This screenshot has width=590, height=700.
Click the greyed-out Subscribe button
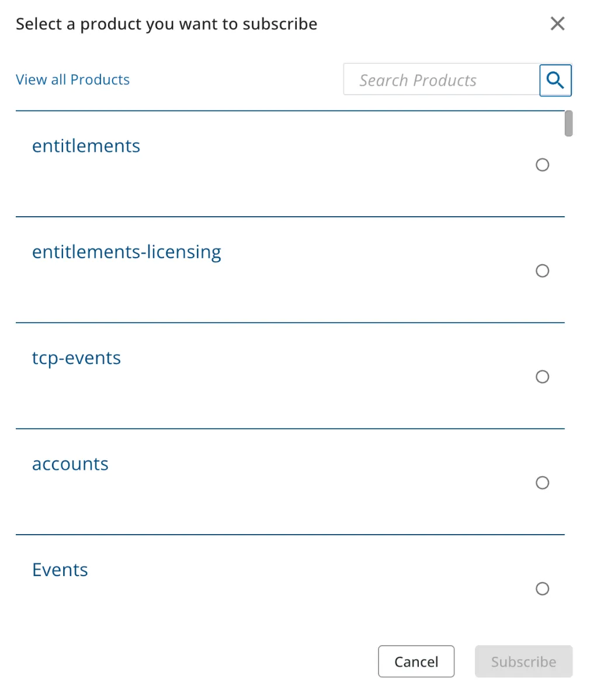[x=523, y=661]
